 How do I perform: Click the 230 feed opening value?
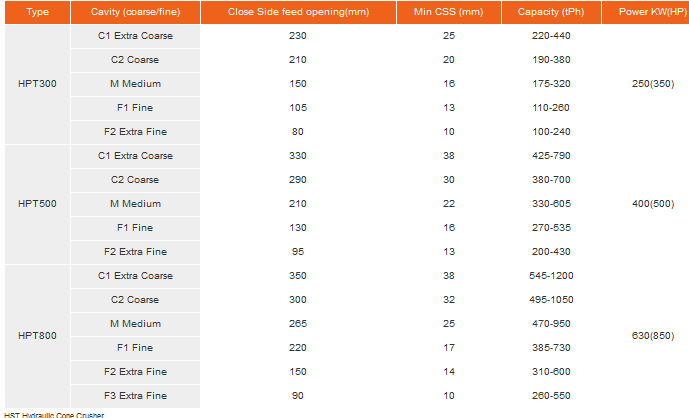297,36
